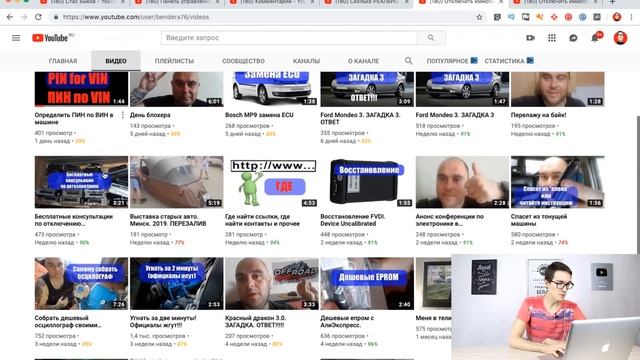Open Спасет из тонущей машины title

tap(539, 220)
